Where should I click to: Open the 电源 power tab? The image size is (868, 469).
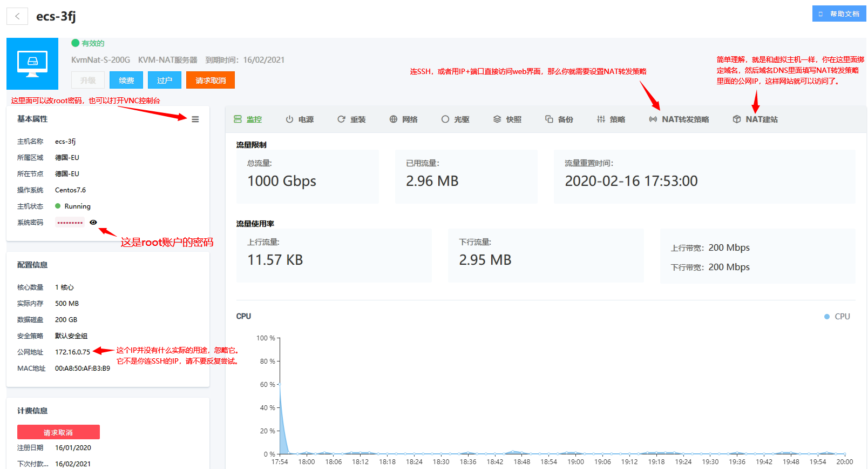[300, 119]
